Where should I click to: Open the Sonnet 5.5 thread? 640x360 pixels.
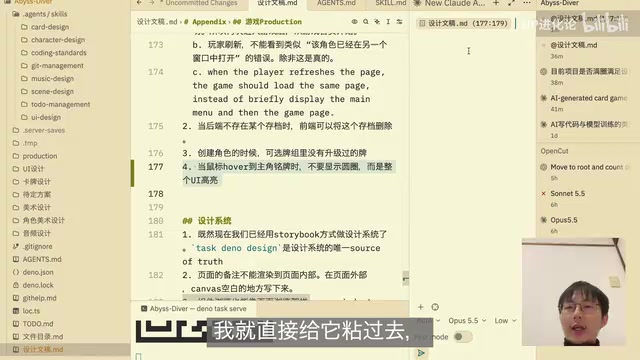(x=567, y=193)
